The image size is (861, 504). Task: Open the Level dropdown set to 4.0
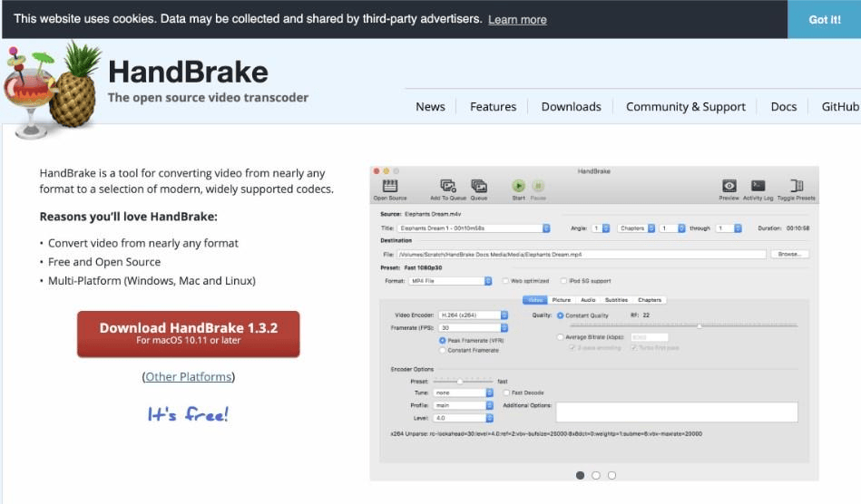click(x=464, y=418)
